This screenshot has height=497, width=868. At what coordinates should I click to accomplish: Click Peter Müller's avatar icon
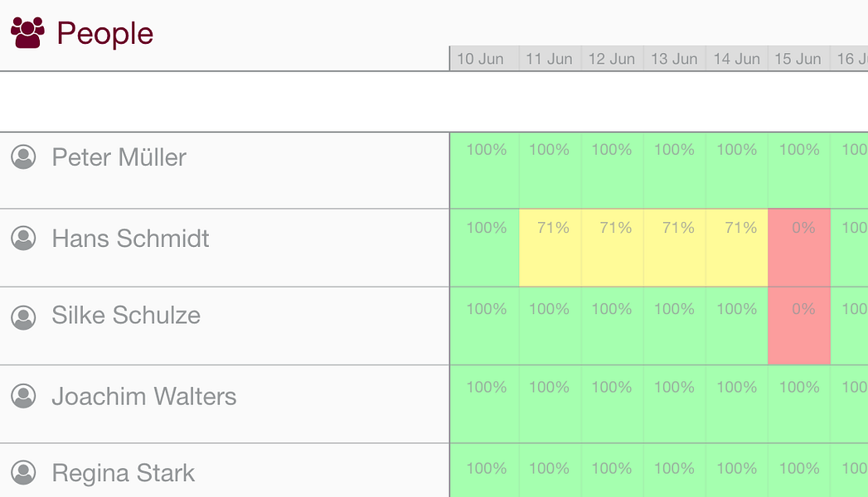pyautogui.click(x=23, y=157)
